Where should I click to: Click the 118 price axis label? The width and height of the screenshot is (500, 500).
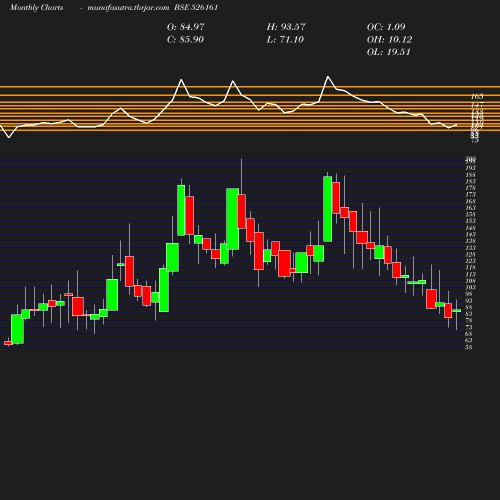(x=471, y=268)
